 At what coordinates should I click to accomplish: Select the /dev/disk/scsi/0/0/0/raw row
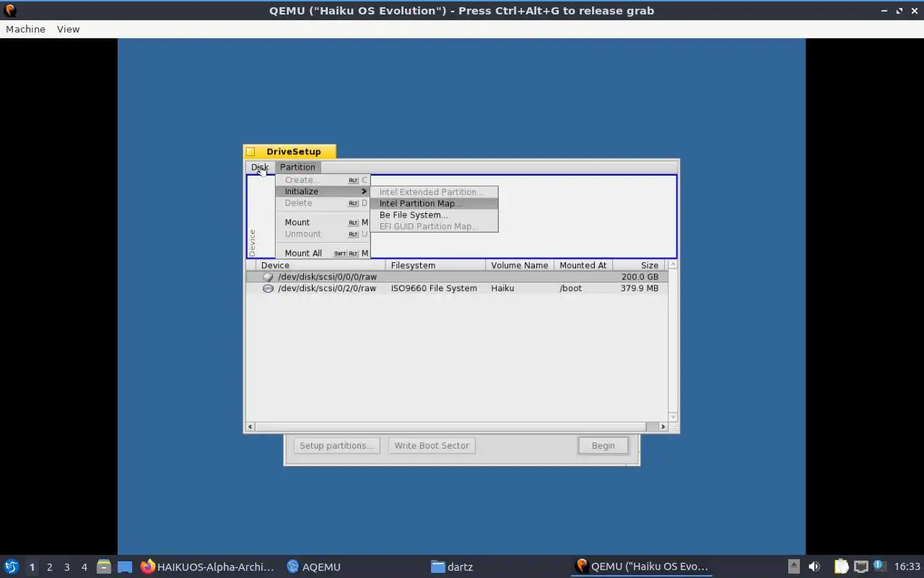tap(457, 277)
